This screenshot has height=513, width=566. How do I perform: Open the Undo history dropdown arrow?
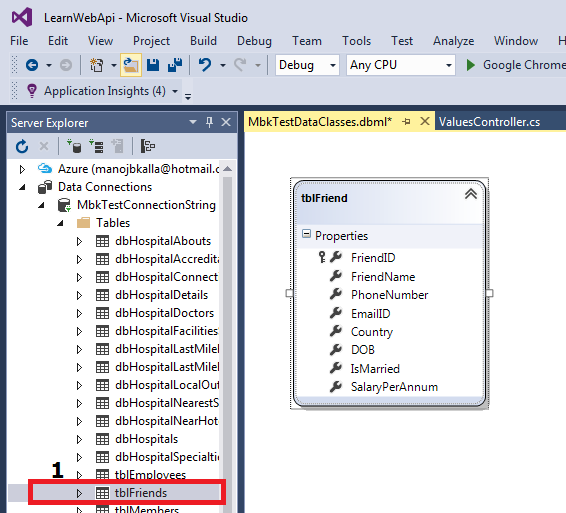click(223, 65)
